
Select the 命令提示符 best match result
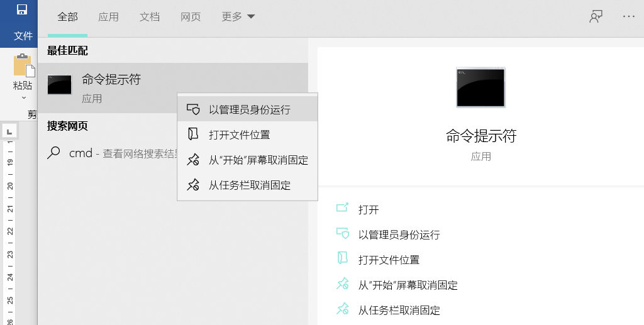coord(173,88)
